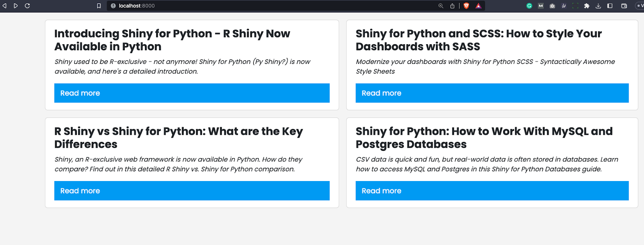Go back with the browser back arrow

click(x=4, y=6)
